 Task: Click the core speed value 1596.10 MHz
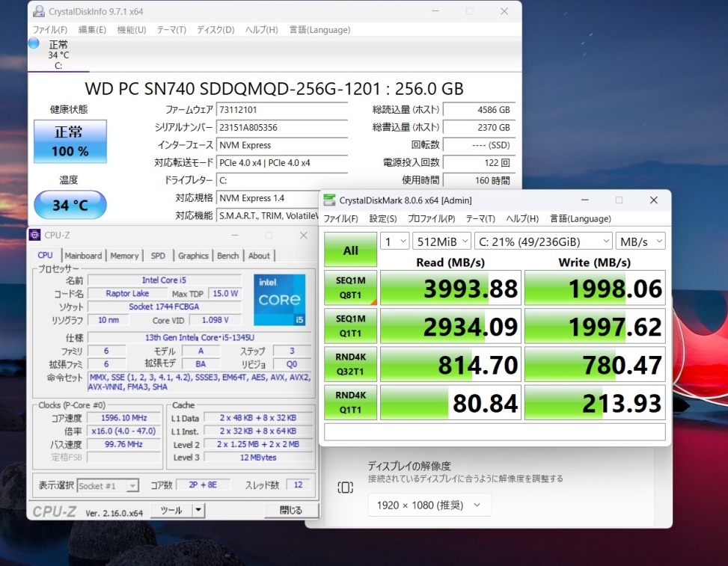click(x=124, y=418)
